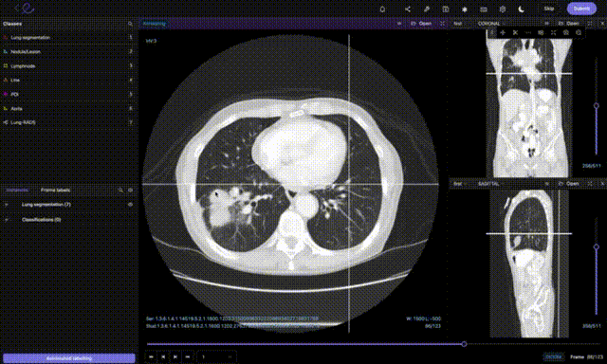607x364 pixels.
Task: Open the notifications bell icon
Action: coord(382,9)
